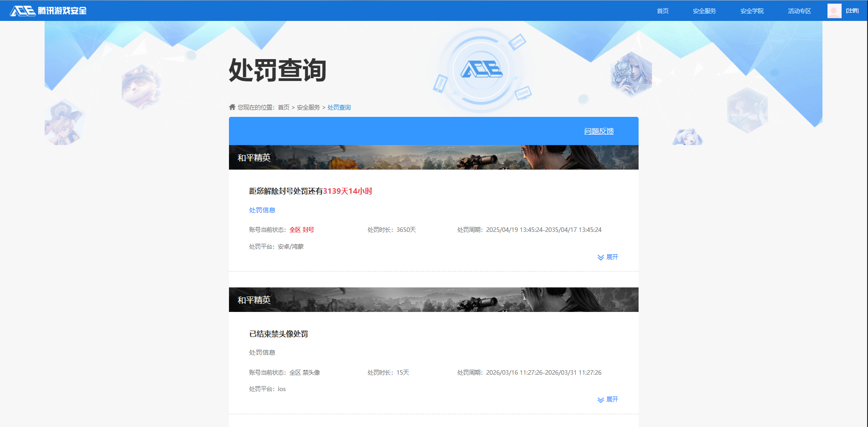
Task: Click the home icon in breadcrumb
Action: [232, 107]
